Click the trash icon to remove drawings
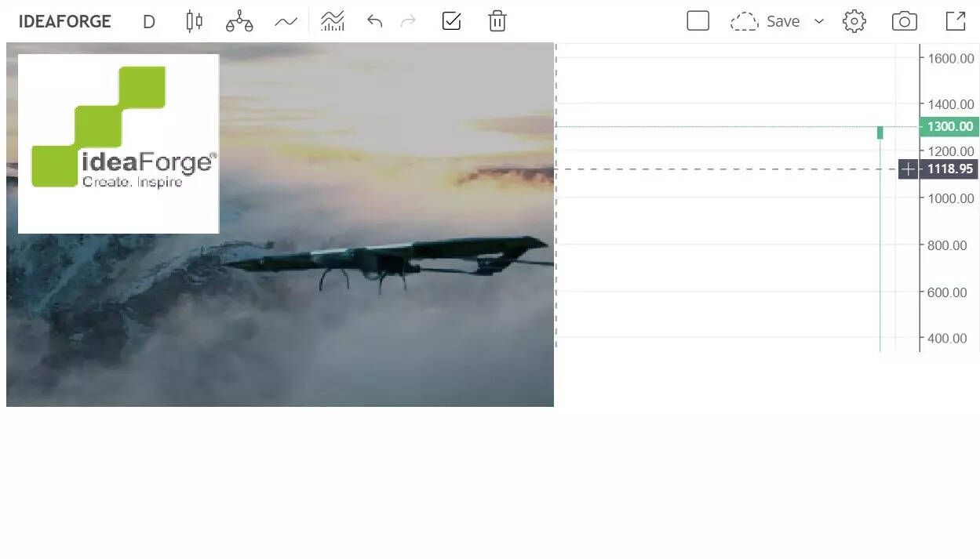Screen dimensions: 980x559 coord(497,21)
